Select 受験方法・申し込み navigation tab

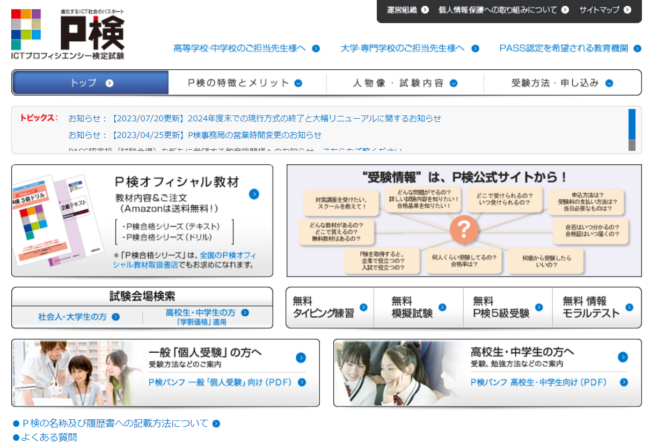point(562,83)
